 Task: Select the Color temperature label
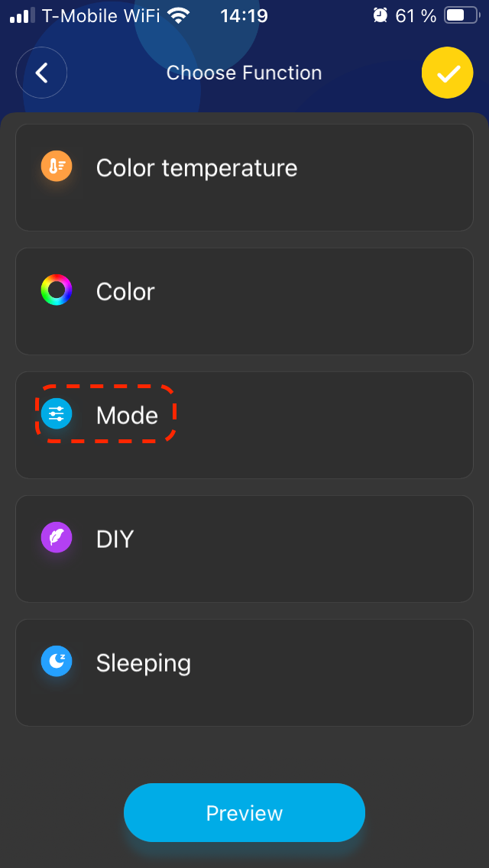tap(196, 168)
